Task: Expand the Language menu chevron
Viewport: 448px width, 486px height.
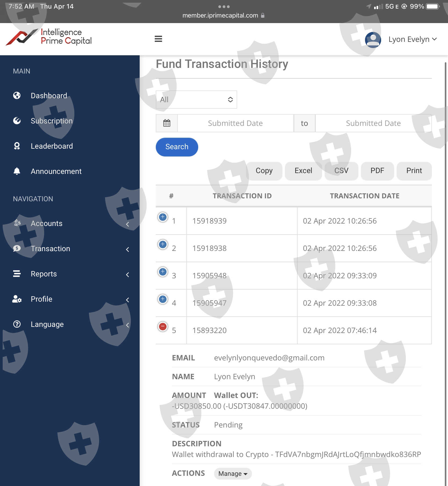Action: 128,325
